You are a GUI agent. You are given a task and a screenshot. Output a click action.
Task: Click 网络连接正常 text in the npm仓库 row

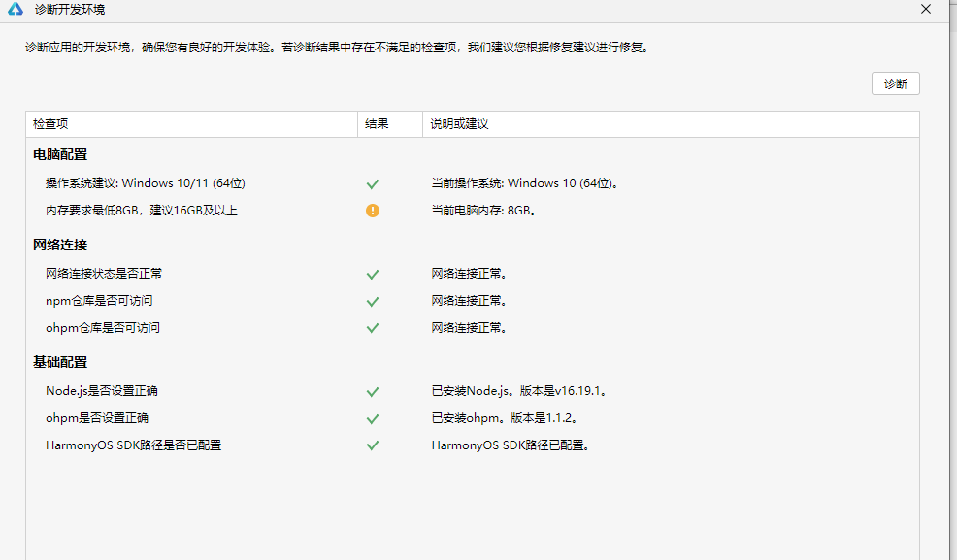pos(469,300)
